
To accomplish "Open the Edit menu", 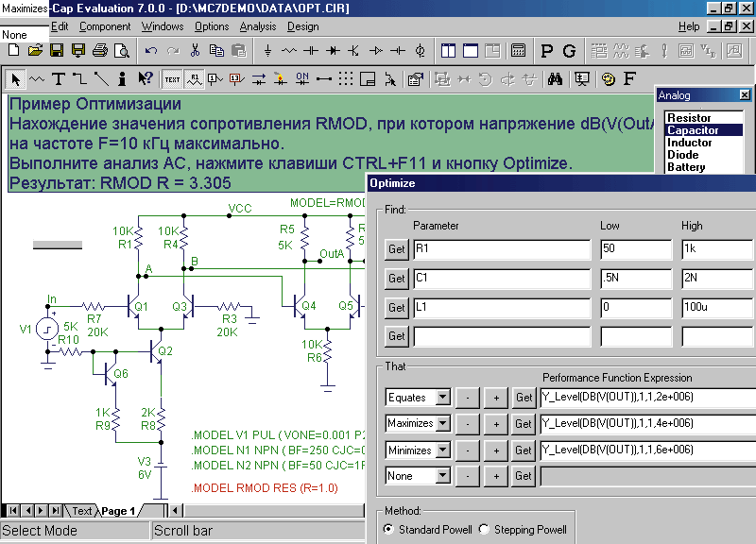I will coord(60,26).
